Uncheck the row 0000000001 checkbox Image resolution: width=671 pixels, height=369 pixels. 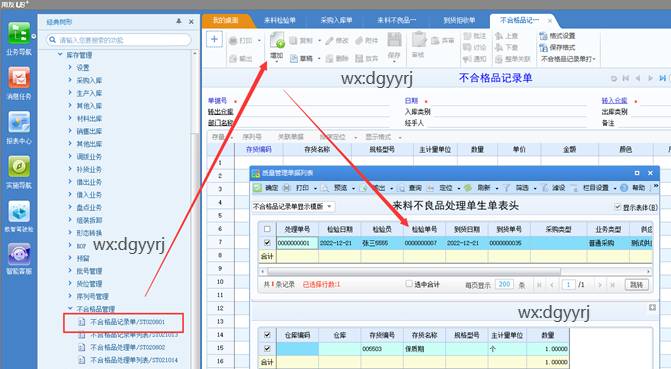coord(267,243)
